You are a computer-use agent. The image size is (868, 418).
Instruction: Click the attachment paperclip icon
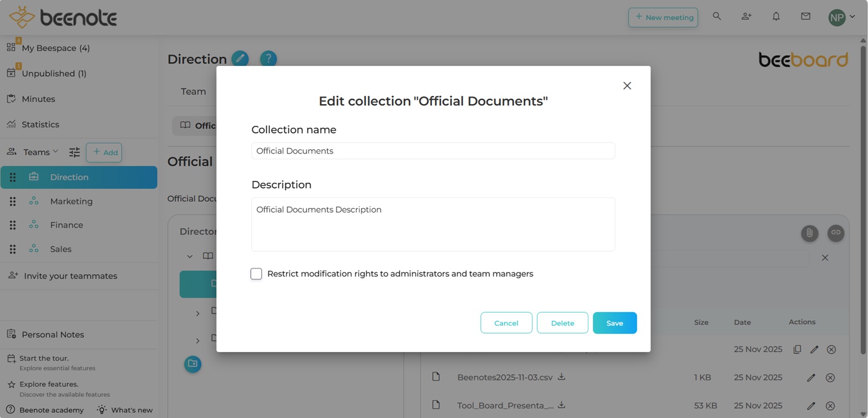click(x=809, y=233)
